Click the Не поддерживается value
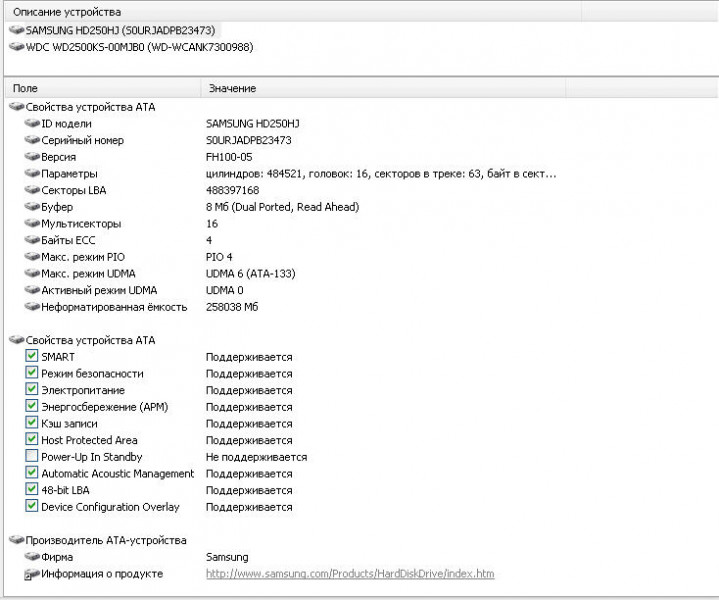The height and width of the screenshot is (600, 719). (256, 457)
